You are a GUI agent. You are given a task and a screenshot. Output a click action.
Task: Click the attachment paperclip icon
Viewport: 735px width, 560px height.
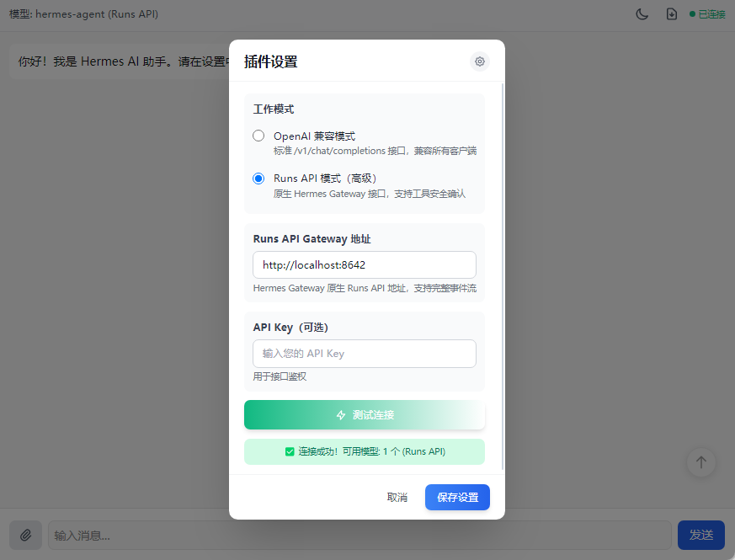[26, 535]
